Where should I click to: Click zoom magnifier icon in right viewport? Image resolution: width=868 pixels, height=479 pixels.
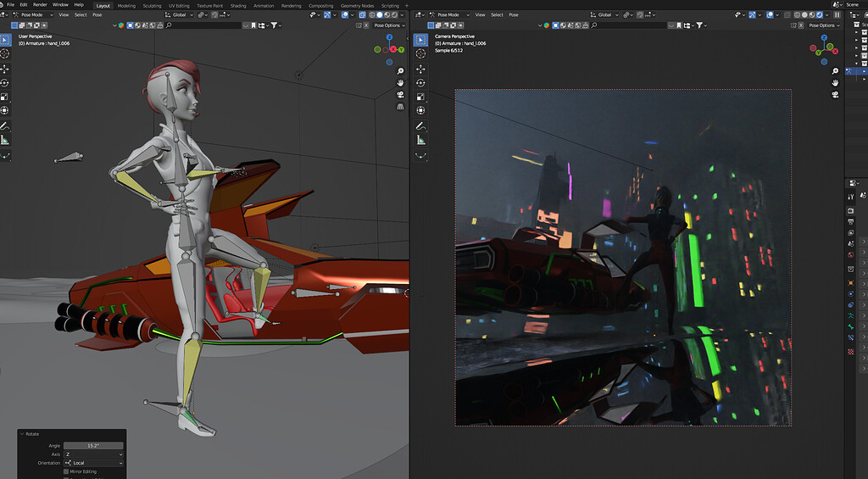[x=835, y=71]
